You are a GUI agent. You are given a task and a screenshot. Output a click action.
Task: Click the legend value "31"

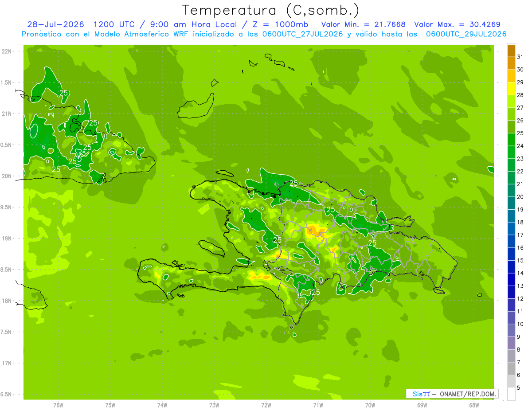(520, 57)
